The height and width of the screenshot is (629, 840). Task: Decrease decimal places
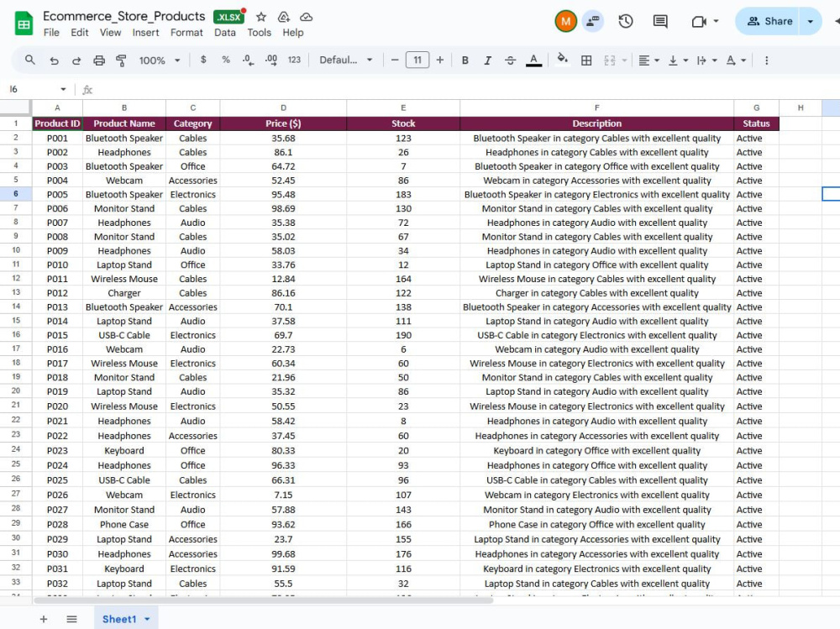click(248, 60)
